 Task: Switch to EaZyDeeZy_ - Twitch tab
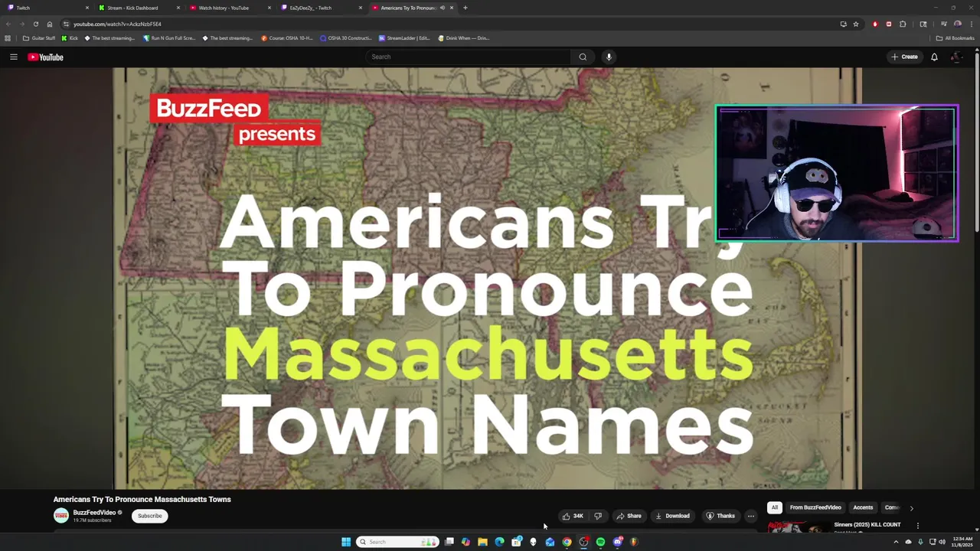coord(321,8)
